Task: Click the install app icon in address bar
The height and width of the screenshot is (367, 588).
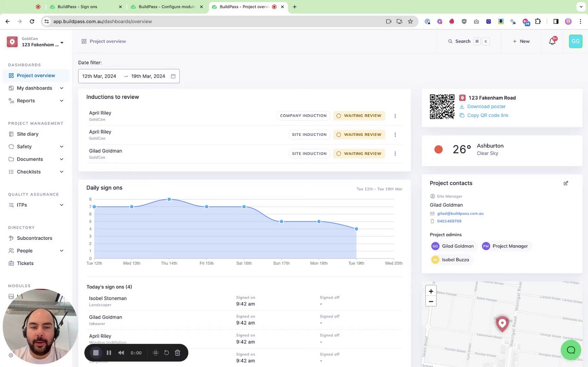Action: pos(399,21)
